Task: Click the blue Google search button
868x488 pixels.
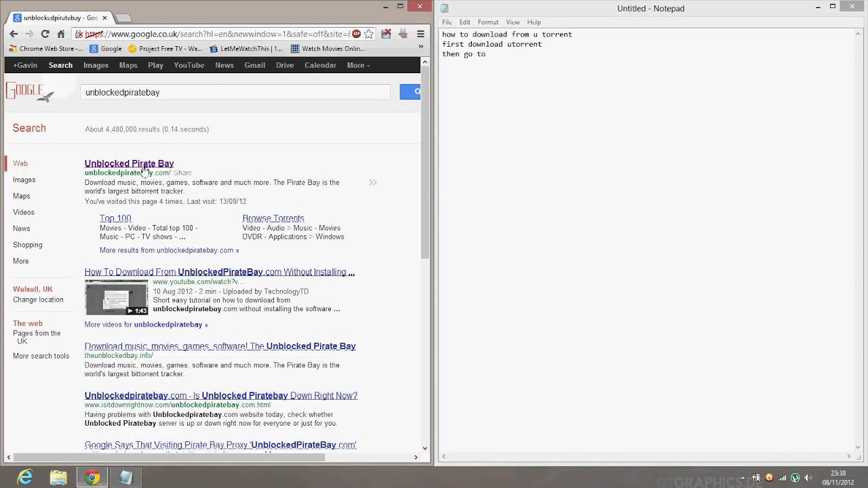Action: 410,91
